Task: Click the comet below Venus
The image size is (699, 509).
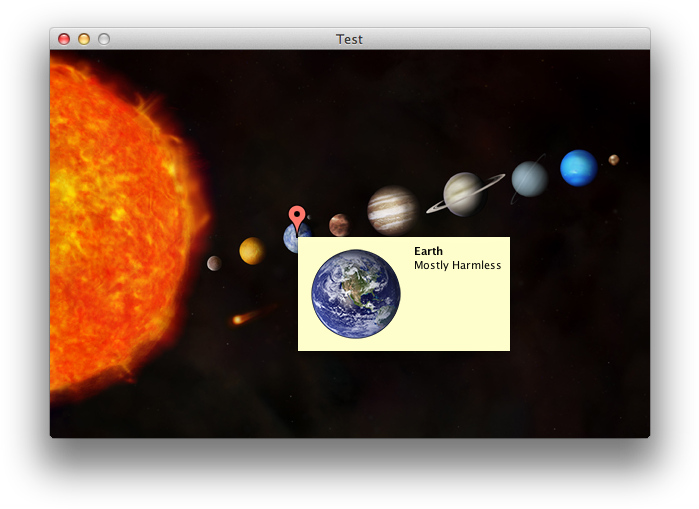Action: (252, 315)
